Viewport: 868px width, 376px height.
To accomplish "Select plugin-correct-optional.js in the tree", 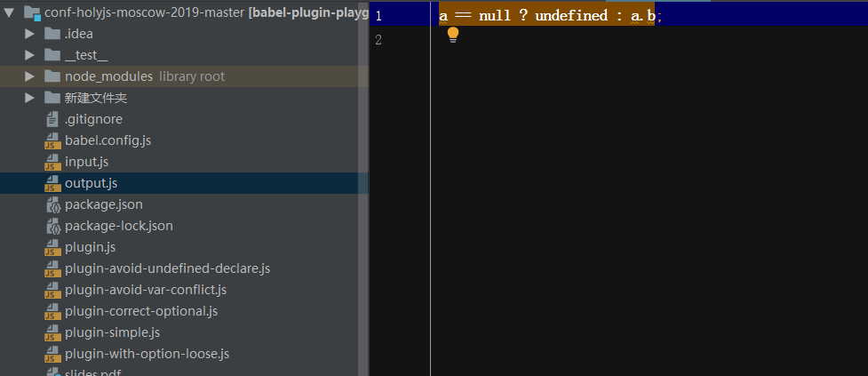I will point(141,311).
